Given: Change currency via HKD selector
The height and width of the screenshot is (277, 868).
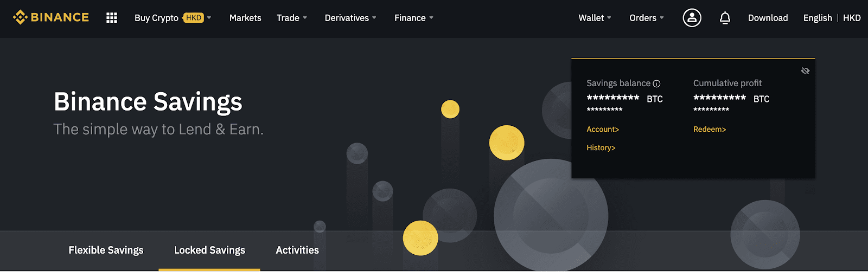Looking at the screenshot, I should coord(852,18).
